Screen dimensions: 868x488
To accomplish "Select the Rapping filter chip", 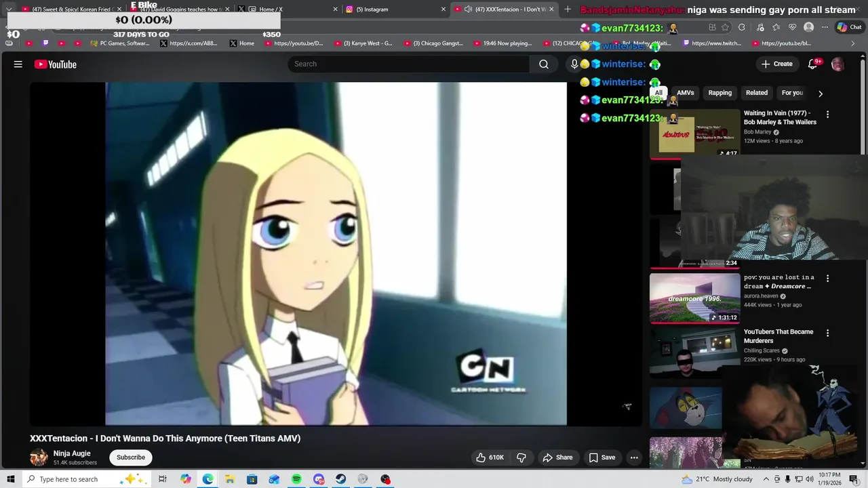I will pyautogui.click(x=720, y=93).
